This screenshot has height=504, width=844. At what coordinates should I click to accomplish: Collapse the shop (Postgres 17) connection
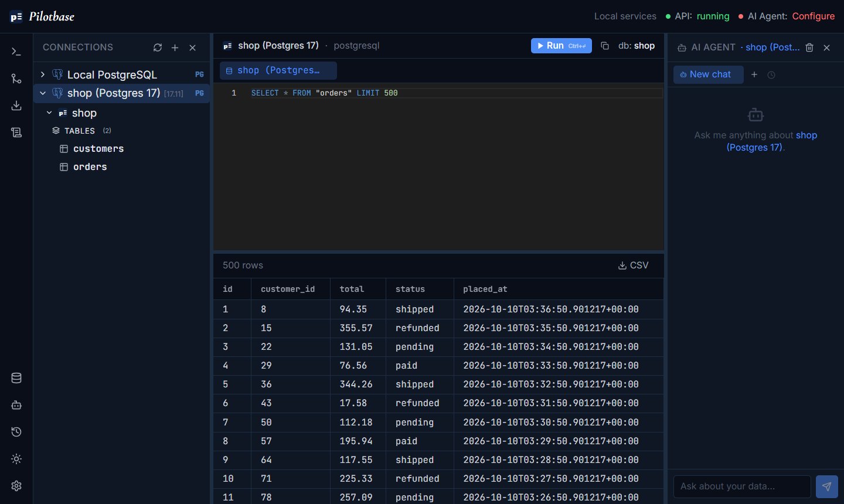[43, 93]
